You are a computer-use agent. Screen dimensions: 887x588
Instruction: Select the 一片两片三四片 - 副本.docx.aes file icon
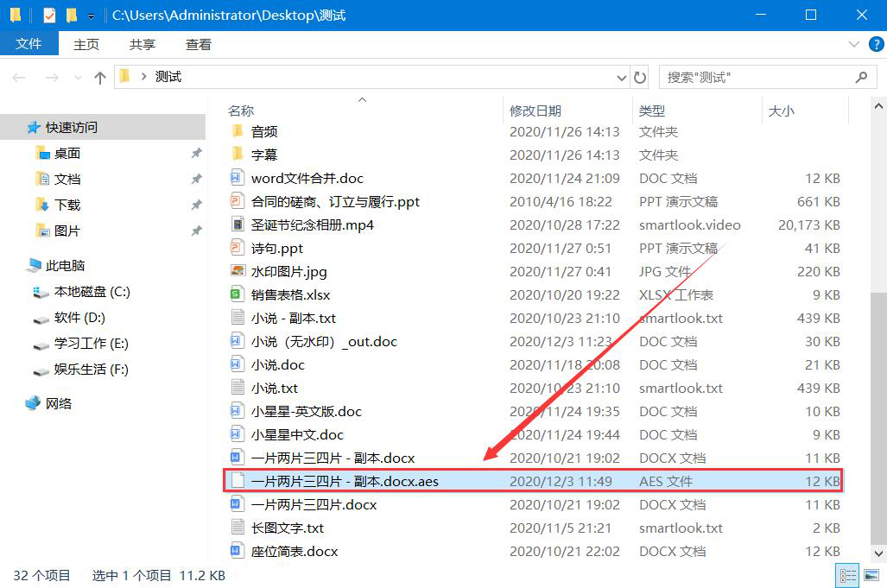(x=238, y=481)
